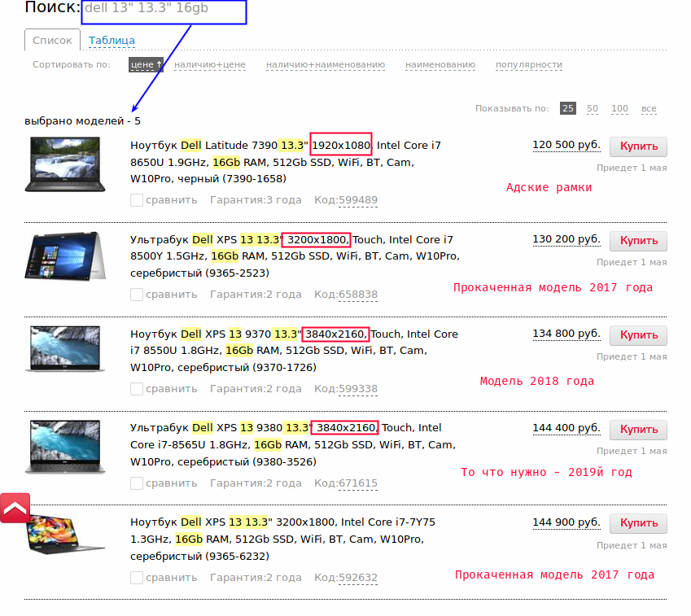Buy the Dell Latitude 7390 laptop

(x=638, y=146)
